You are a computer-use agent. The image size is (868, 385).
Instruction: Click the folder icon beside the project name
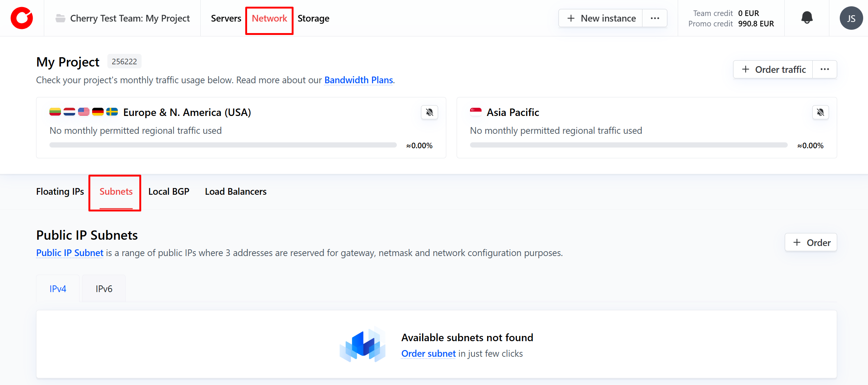tap(60, 18)
